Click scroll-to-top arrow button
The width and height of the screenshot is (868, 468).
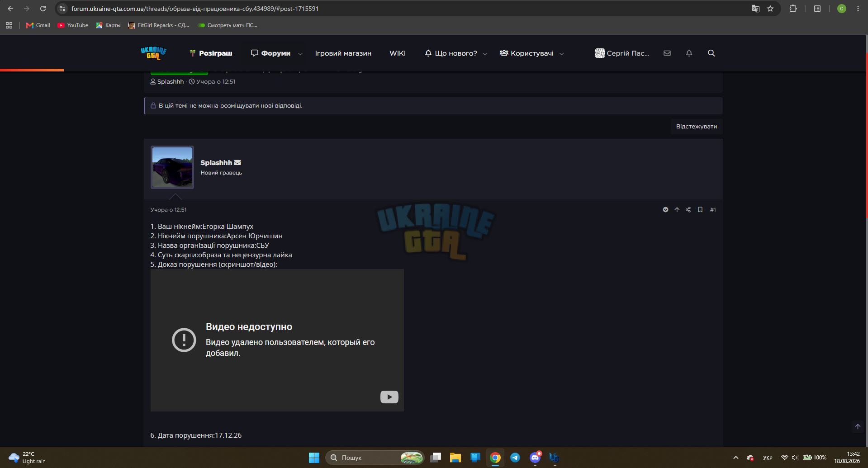pyautogui.click(x=858, y=426)
